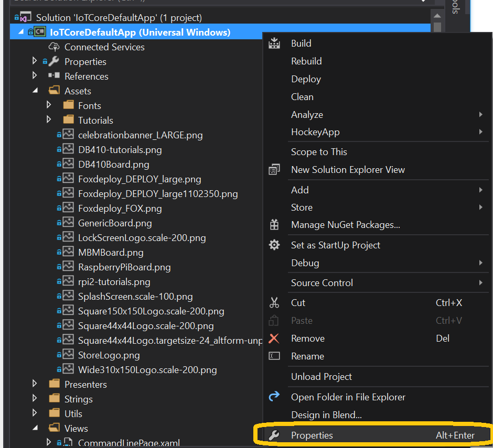Click the References node icon
Viewport: 493px width, 448px height.
pyautogui.click(x=54, y=75)
